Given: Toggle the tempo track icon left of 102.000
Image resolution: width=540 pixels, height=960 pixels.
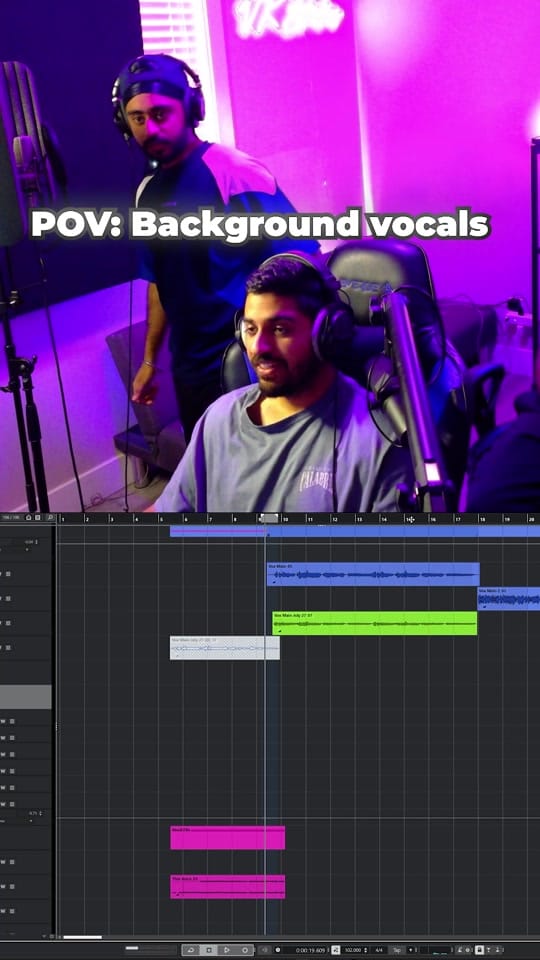Looking at the screenshot, I should click(x=336, y=950).
